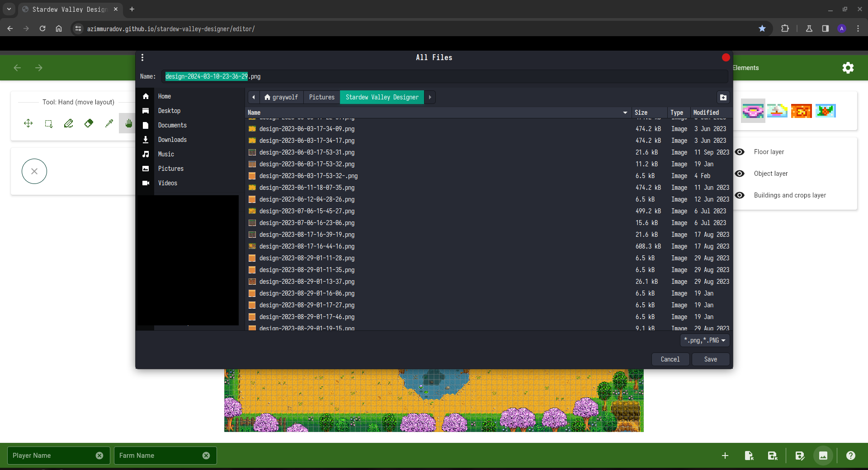Open Music in sidebar

(166, 154)
